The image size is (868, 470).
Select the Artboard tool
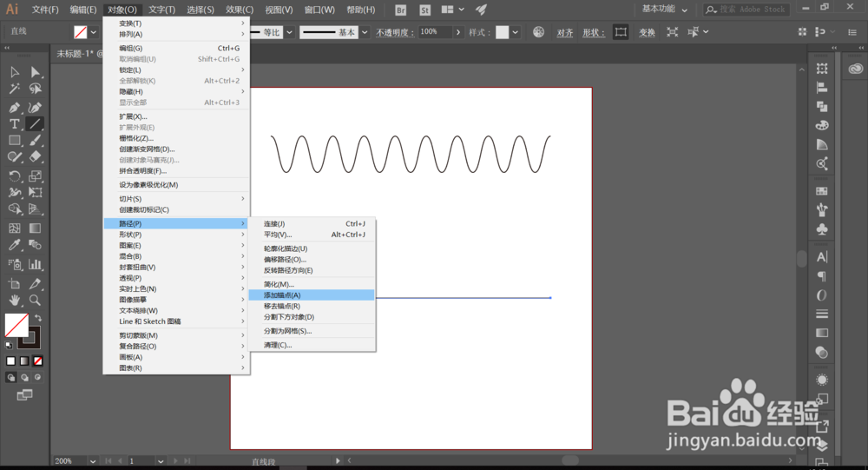tap(15, 284)
